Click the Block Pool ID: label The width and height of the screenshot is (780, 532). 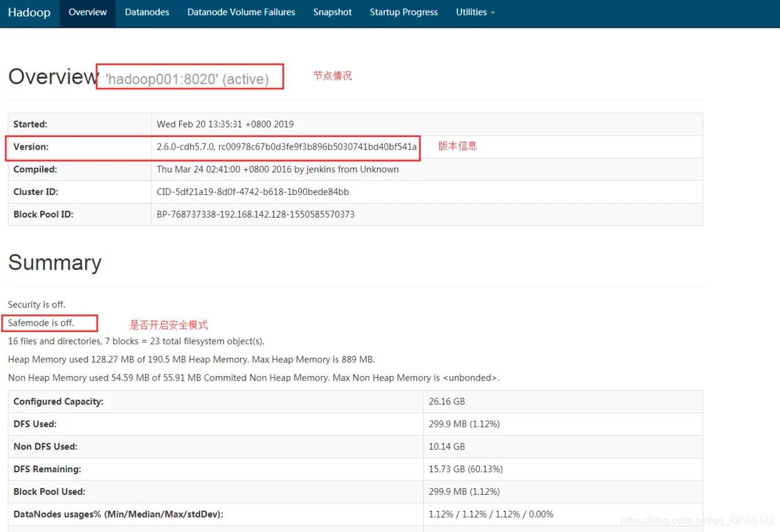pos(43,215)
